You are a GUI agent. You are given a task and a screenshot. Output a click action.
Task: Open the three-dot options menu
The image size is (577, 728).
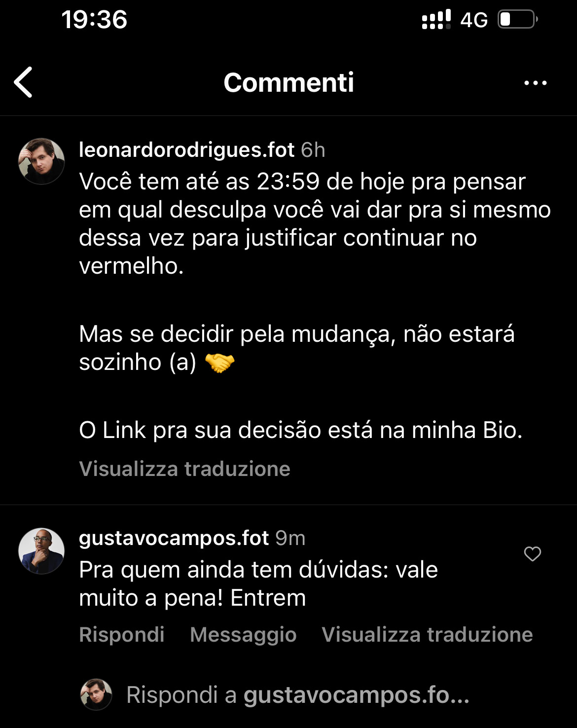[535, 83]
